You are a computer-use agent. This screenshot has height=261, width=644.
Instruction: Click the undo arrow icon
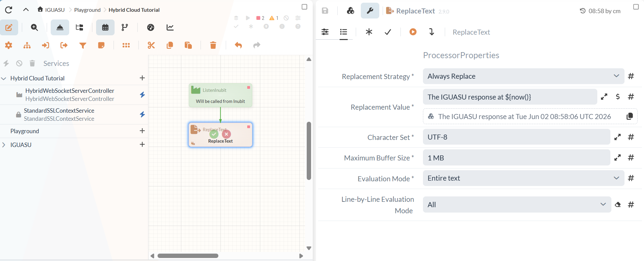(238, 45)
